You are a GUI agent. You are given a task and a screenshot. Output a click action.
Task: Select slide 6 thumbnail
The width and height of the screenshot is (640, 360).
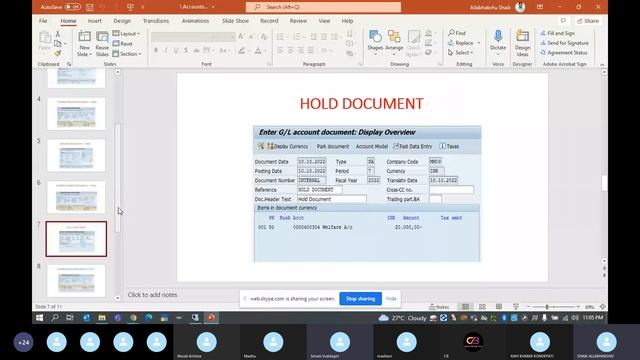pyautogui.click(x=76, y=198)
